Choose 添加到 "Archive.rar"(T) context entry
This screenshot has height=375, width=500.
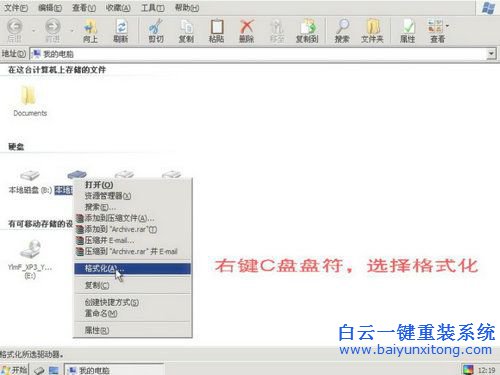[x=132, y=229]
